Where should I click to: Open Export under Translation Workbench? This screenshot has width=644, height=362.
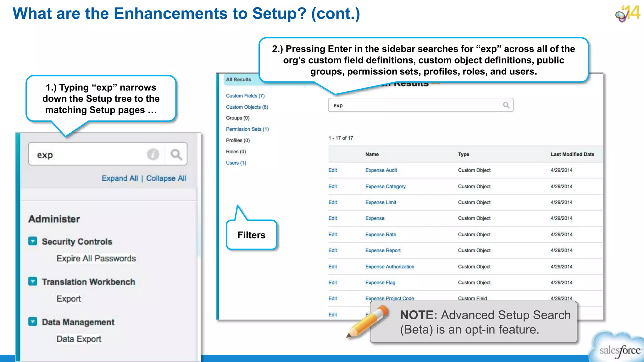tap(69, 299)
